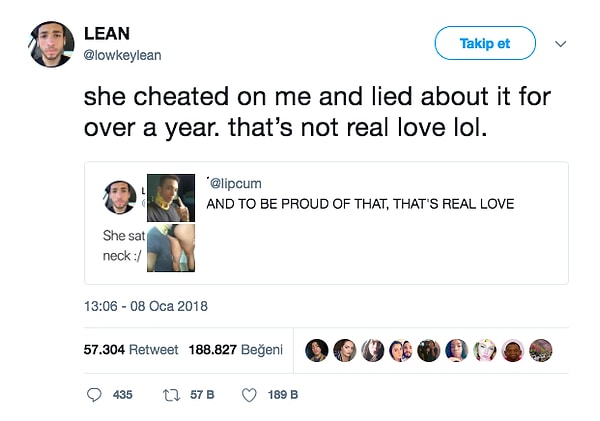Open LEAN's profile picture avatar
600x421 pixels.
(52, 44)
